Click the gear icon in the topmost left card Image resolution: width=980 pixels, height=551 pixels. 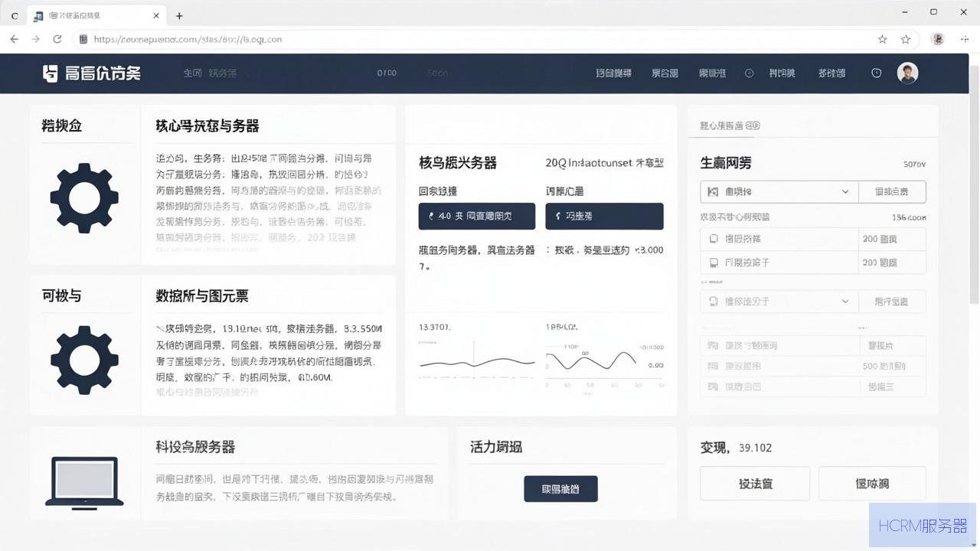[84, 198]
